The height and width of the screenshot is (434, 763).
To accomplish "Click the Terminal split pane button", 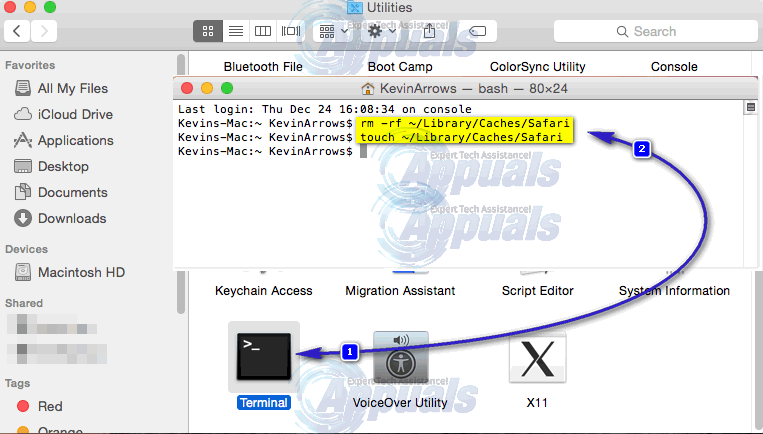I will coord(750,107).
